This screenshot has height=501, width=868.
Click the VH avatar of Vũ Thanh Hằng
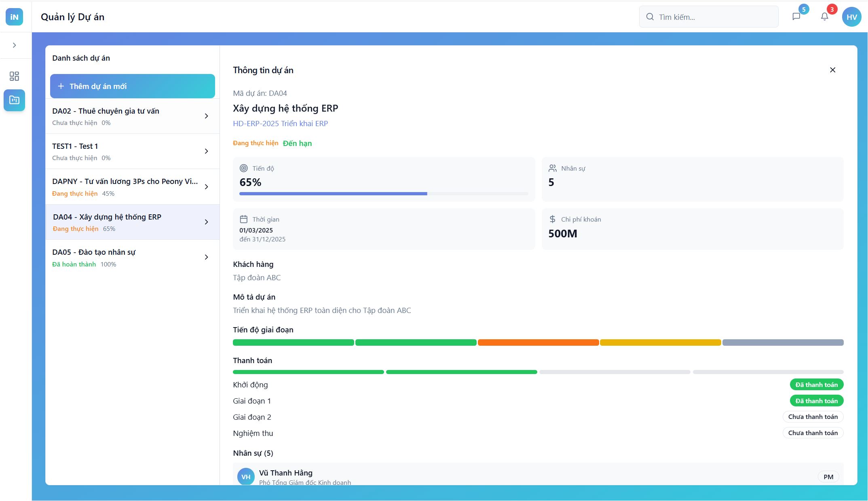coord(246,476)
